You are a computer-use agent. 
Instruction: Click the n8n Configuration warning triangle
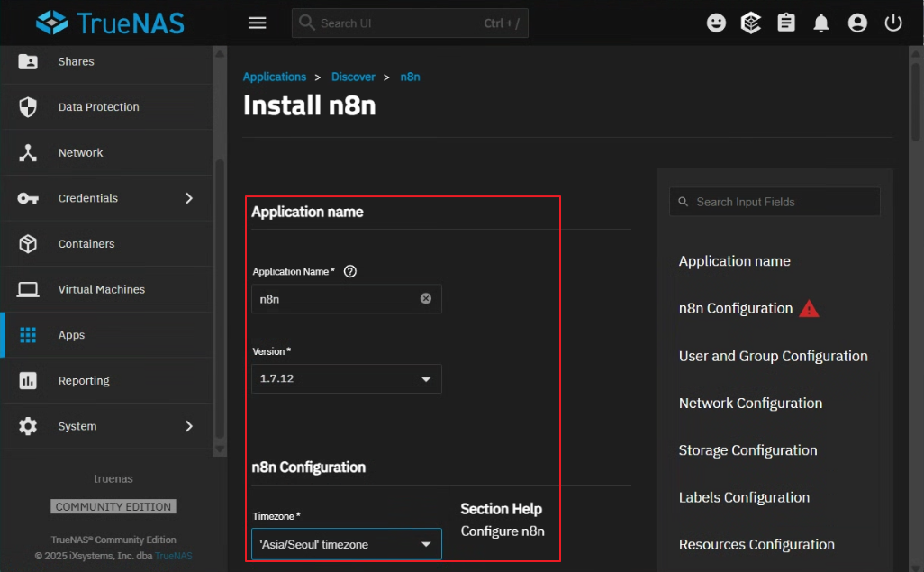pyautogui.click(x=809, y=308)
